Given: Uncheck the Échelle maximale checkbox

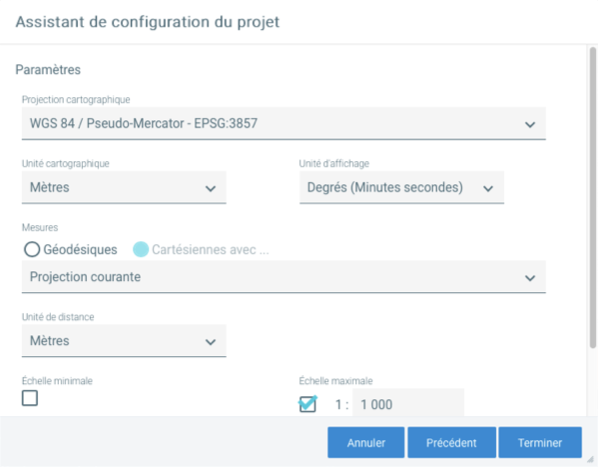Looking at the screenshot, I should pos(307,404).
